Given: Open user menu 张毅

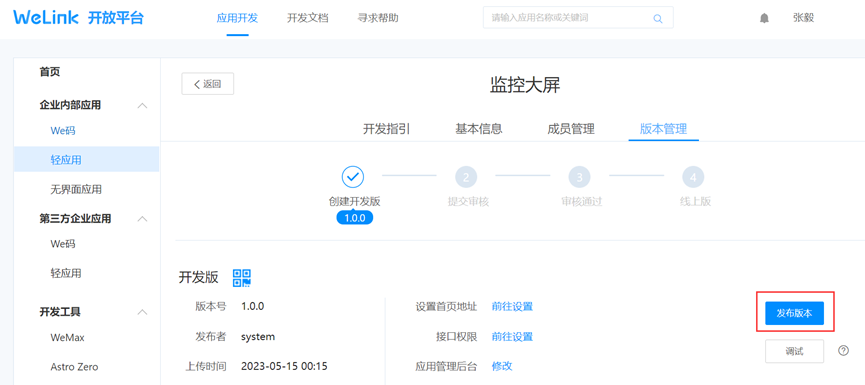Looking at the screenshot, I should (x=803, y=18).
